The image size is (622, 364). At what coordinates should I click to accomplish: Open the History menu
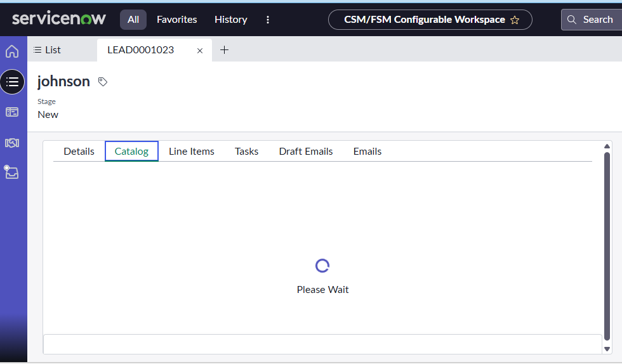231,20
